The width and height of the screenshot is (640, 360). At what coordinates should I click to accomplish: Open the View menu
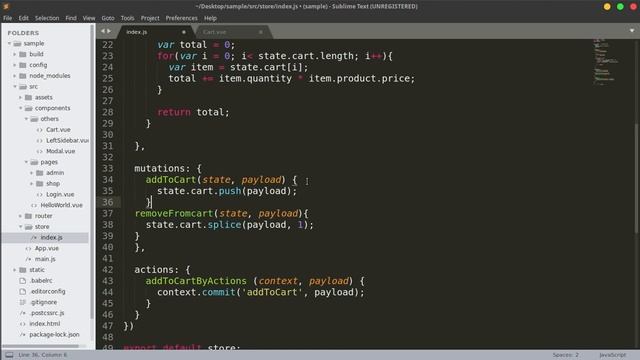pos(89,18)
